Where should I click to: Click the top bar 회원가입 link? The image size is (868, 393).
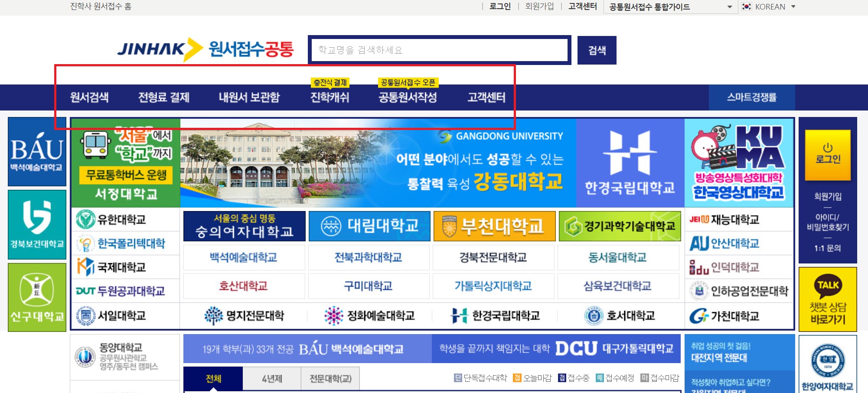pyautogui.click(x=539, y=6)
